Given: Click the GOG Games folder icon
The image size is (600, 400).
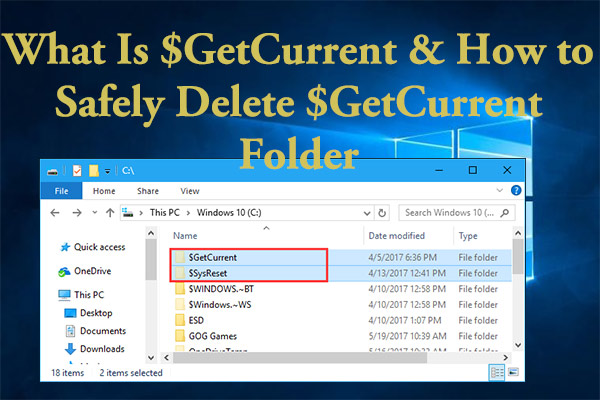Looking at the screenshot, I should click(x=180, y=336).
